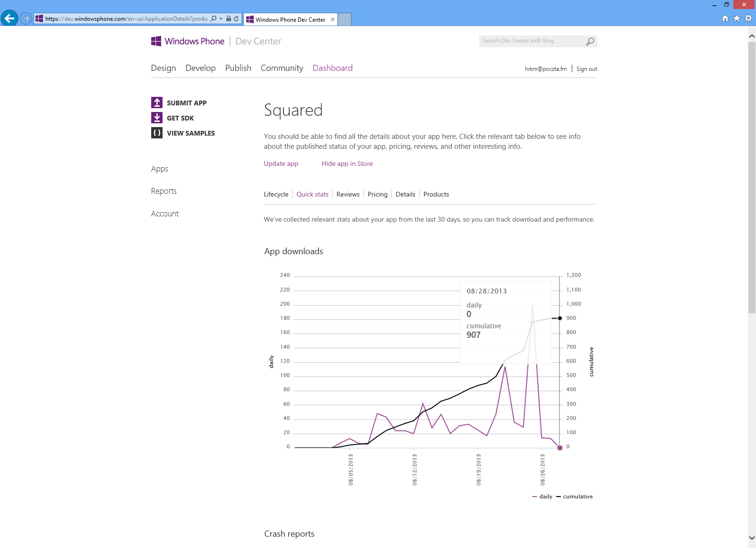Open the address bar autocomplete dropdown arrow
Screen dimensions: 756x548
coord(221,19)
